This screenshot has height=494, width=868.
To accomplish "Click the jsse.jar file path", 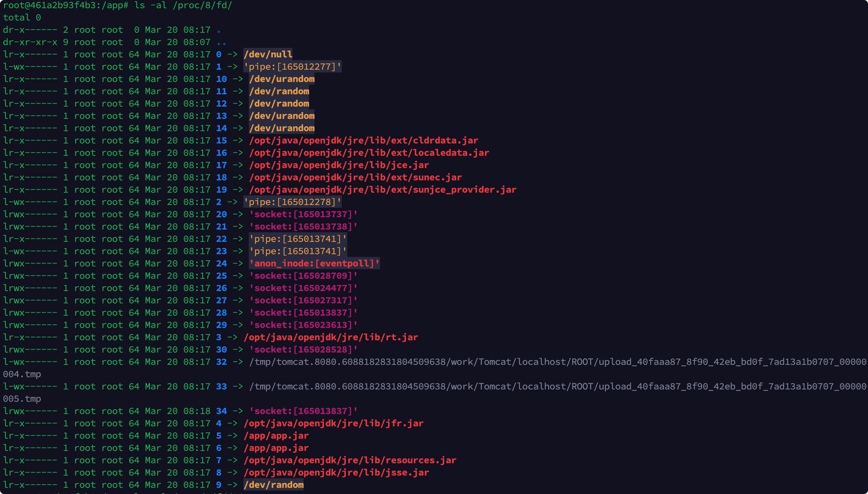I will (x=336, y=472).
